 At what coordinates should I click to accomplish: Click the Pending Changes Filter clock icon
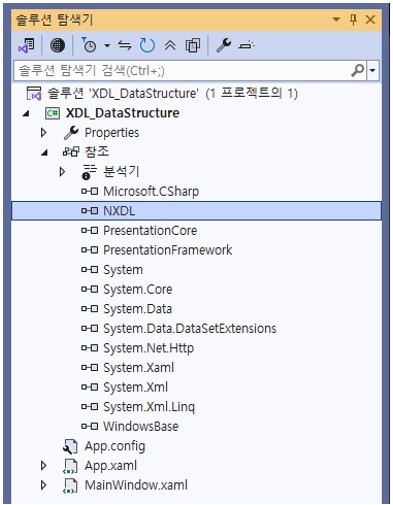(x=89, y=45)
